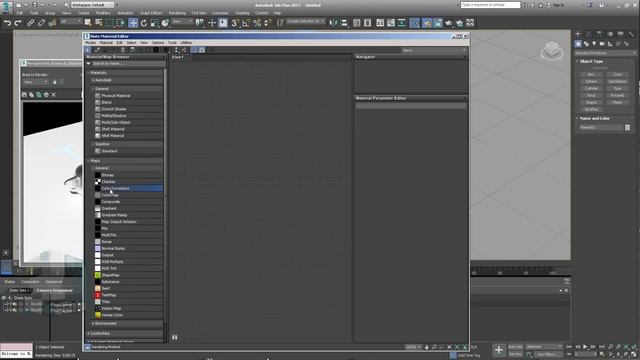Toggle the Material/Map Browser button in Slate toolbar
This screenshot has width=640, height=360.
[x=194, y=50]
